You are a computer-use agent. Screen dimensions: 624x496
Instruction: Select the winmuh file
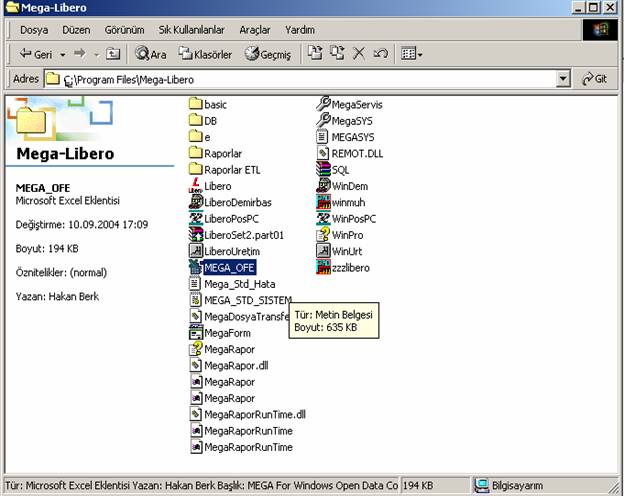(341, 202)
